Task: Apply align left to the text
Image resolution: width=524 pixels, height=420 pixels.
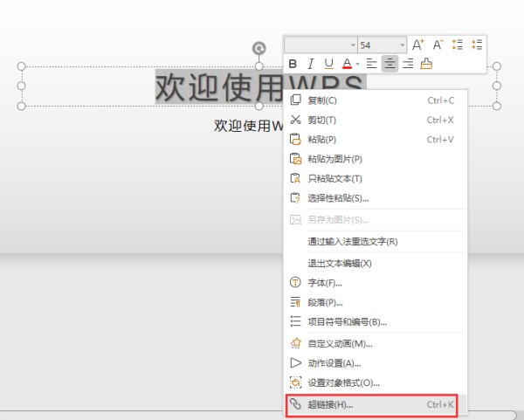Action: coord(371,64)
